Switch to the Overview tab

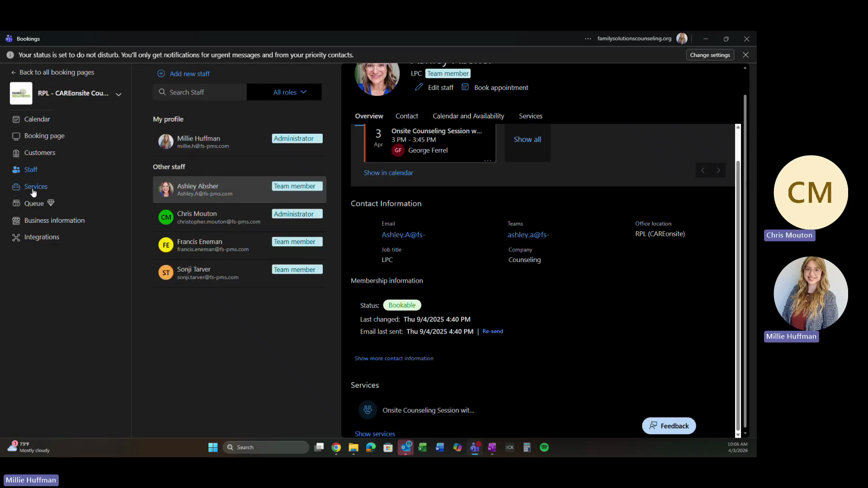pyautogui.click(x=369, y=116)
